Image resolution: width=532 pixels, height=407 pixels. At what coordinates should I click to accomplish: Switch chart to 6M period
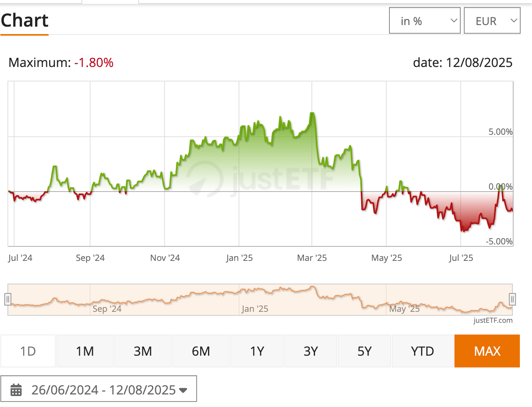tap(201, 351)
